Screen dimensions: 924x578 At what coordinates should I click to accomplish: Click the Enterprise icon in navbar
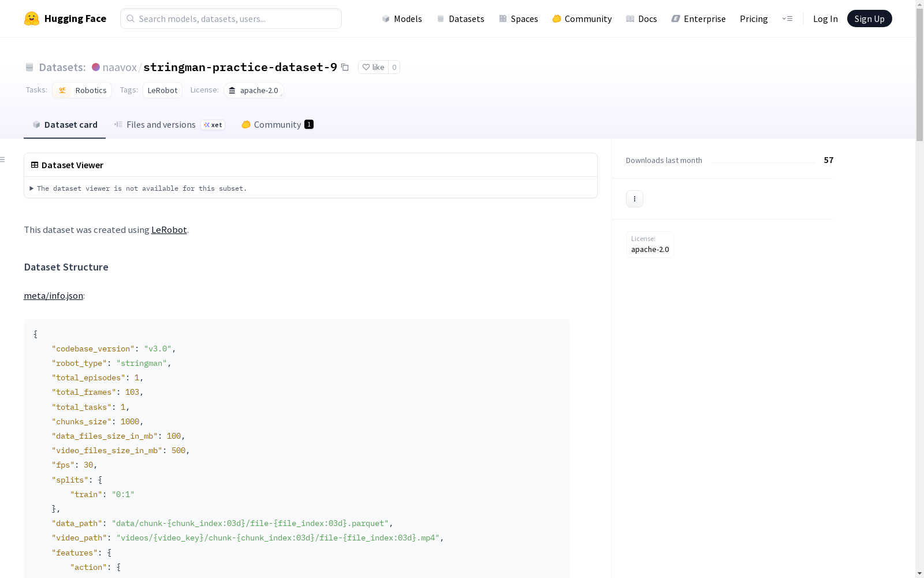(x=676, y=18)
